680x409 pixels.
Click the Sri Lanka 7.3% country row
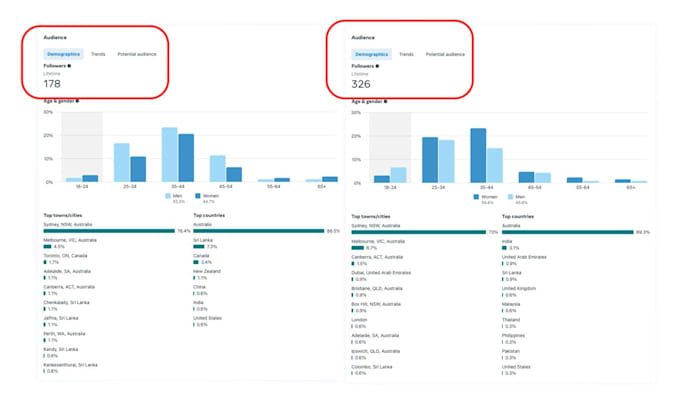tap(205, 243)
